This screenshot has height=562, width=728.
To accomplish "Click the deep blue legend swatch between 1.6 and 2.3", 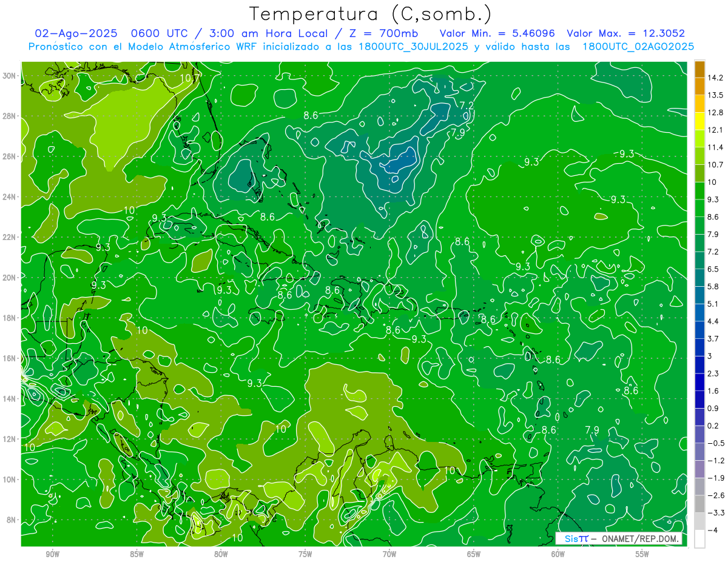I will pyautogui.click(x=699, y=382).
